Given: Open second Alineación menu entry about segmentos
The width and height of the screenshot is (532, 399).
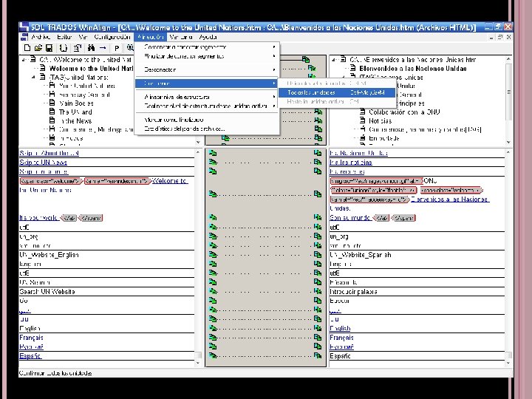Looking at the screenshot, I should pyautogui.click(x=208, y=56).
